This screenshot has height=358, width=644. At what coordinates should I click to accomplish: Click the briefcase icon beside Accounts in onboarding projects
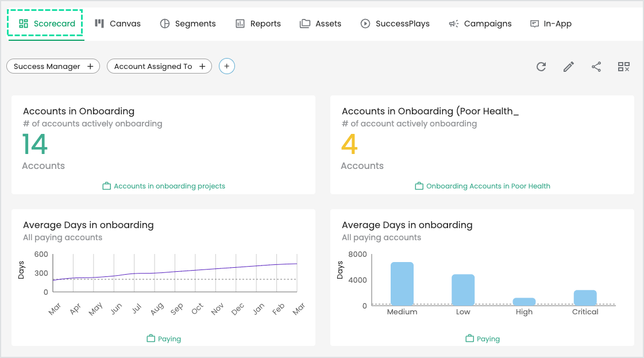click(106, 186)
